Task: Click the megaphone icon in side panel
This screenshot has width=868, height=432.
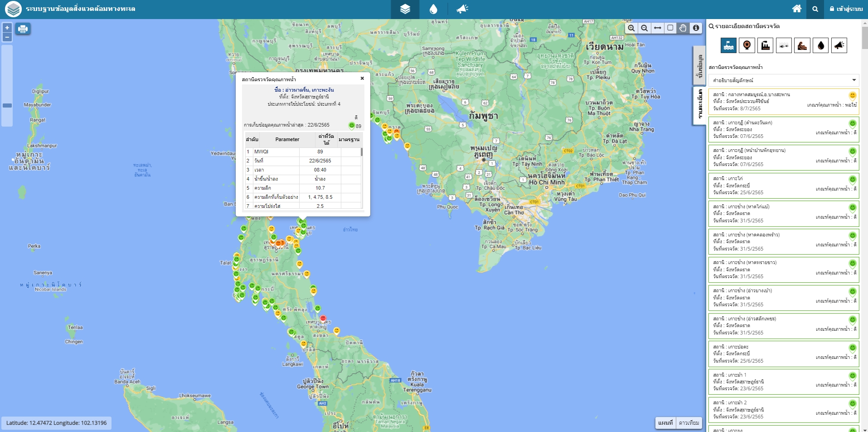Action: tap(839, 45)
